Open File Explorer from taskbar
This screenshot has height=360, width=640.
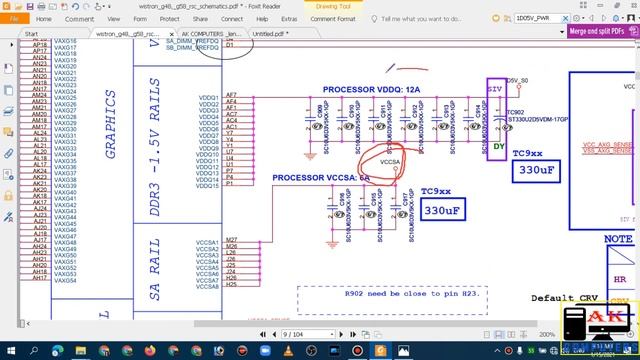81,351
